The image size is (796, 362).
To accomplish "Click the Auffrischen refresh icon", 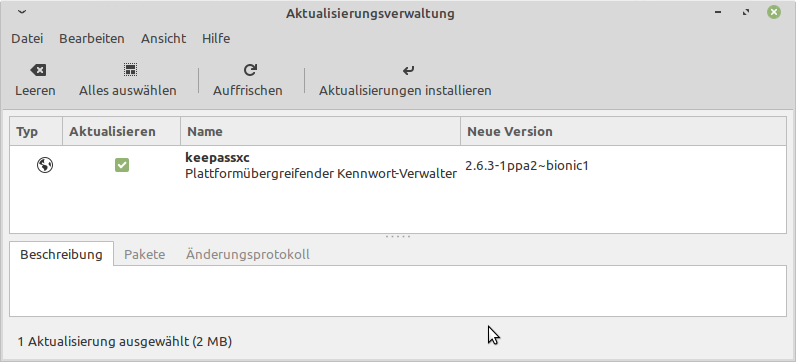I will tap(250, 70).
